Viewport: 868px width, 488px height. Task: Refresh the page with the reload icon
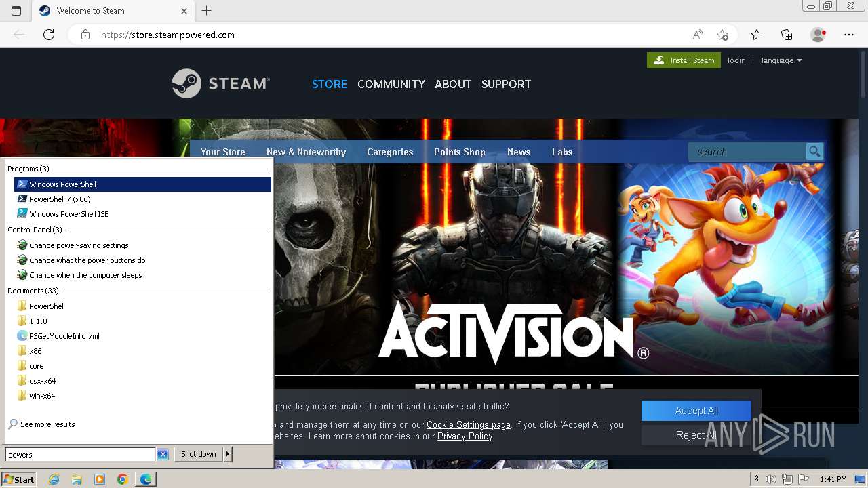coord(49,35)
